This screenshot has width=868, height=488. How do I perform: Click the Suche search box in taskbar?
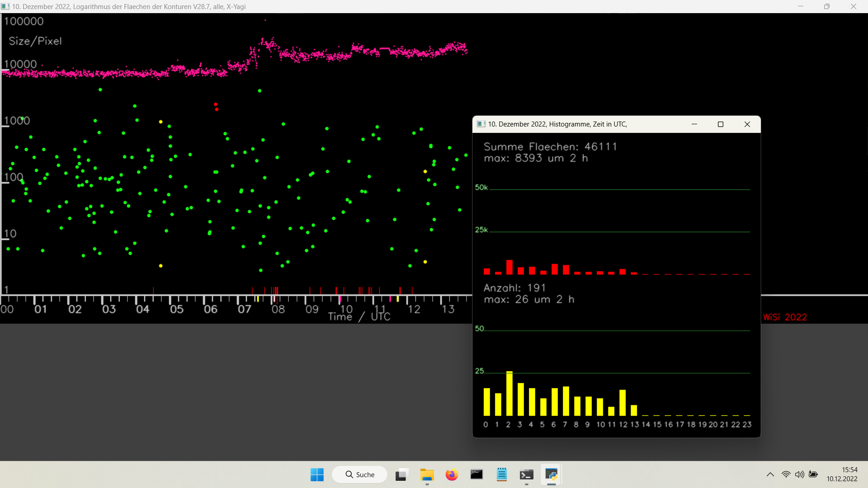coord(360,474)
